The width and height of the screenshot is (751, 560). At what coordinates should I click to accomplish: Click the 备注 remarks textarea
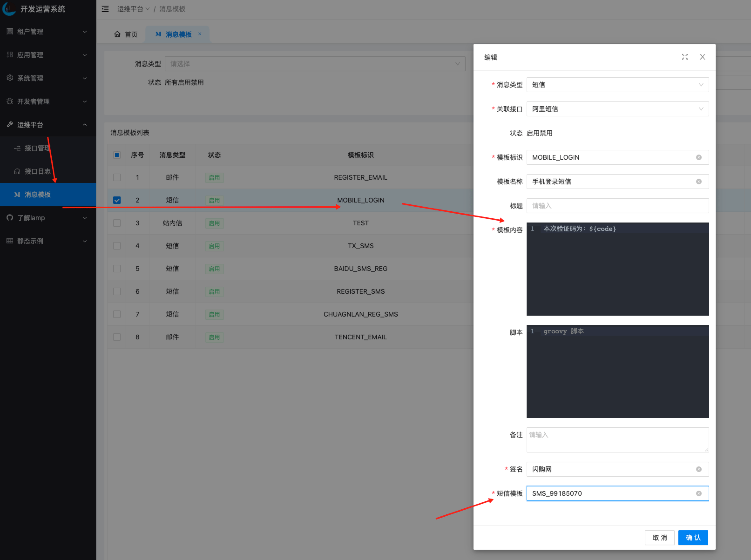coord(617,440)
